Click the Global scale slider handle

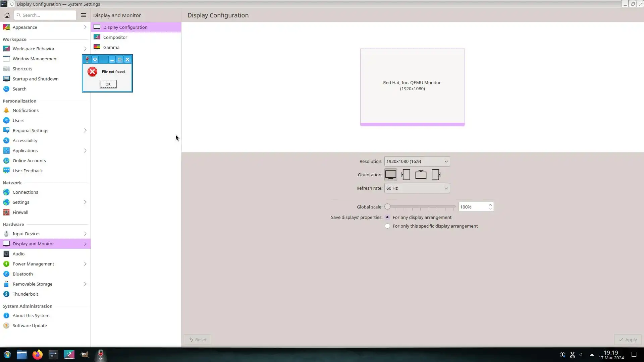click(x=387, y=207)
